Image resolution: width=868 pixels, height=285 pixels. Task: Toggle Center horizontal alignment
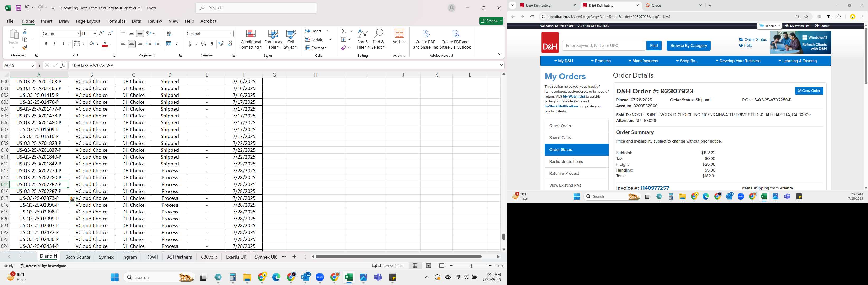[x=131, y=44]
